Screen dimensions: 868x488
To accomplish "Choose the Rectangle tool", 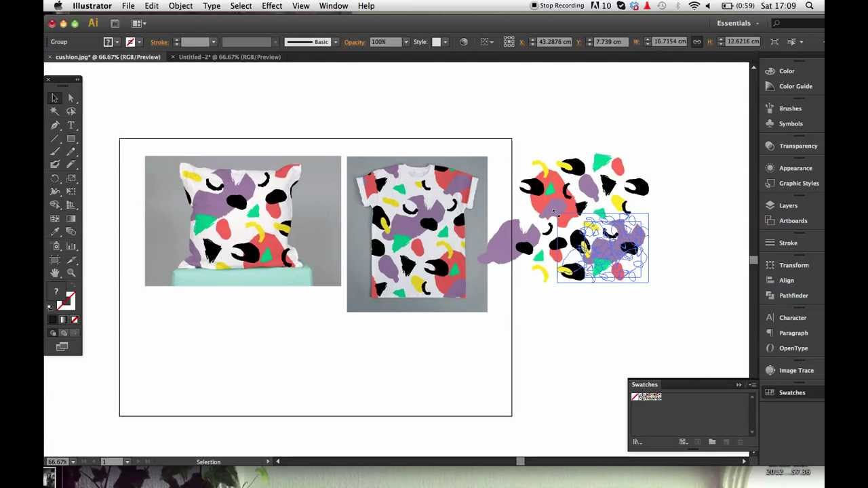I will click(71, 138).
